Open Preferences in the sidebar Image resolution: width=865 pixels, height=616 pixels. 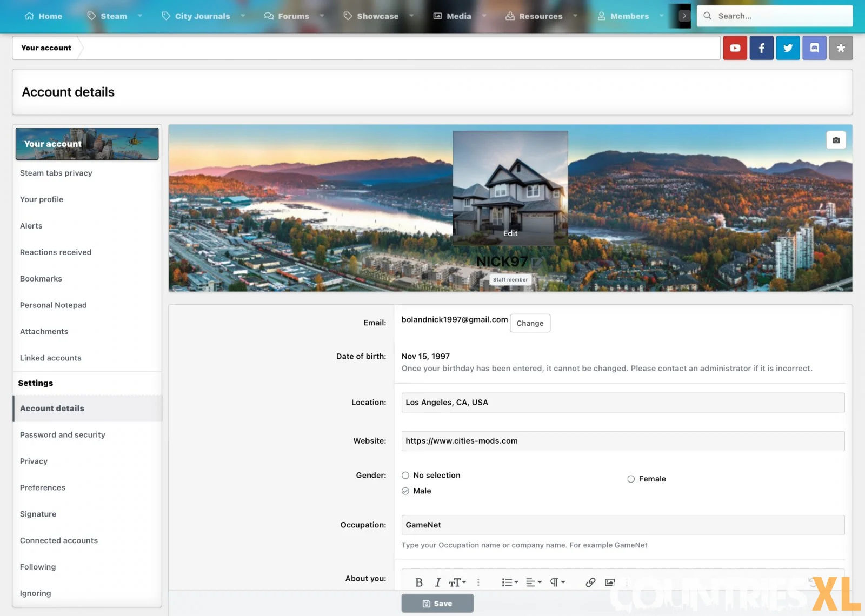click(x=43, y=488)
